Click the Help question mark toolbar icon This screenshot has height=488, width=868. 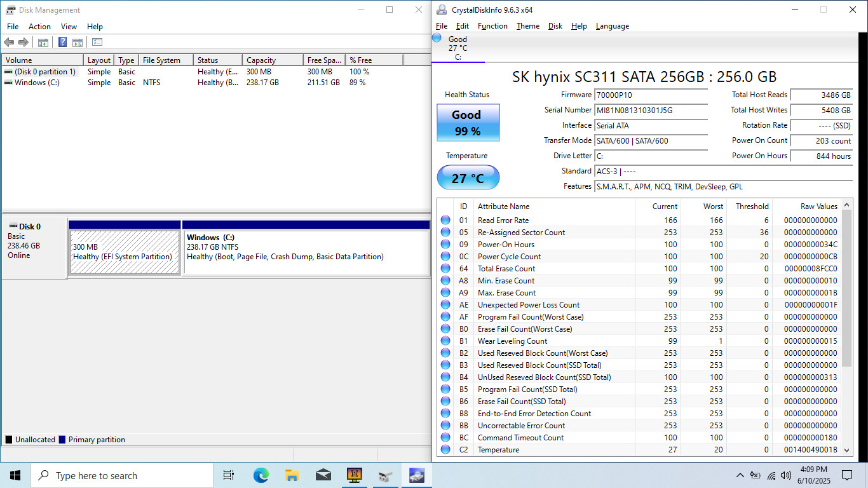62,43
